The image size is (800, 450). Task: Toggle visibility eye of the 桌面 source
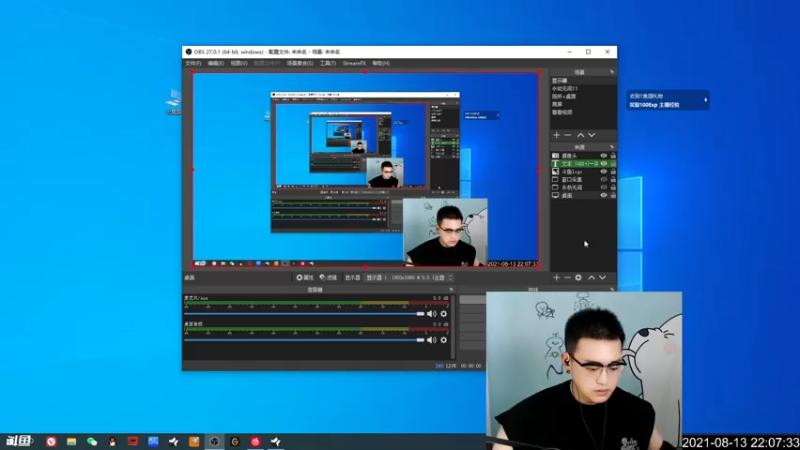coord(604,195)
